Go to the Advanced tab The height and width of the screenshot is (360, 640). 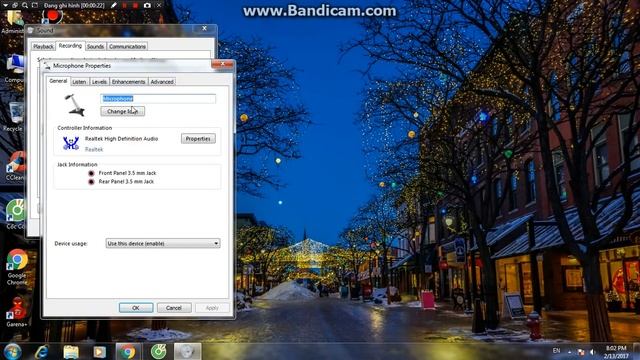pyautogui.click(x=162, y=82)
